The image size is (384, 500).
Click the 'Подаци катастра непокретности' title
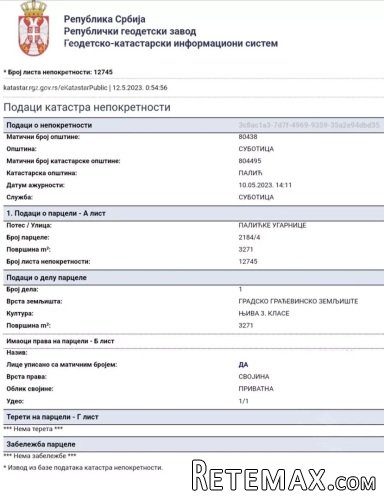pos(87,107)
